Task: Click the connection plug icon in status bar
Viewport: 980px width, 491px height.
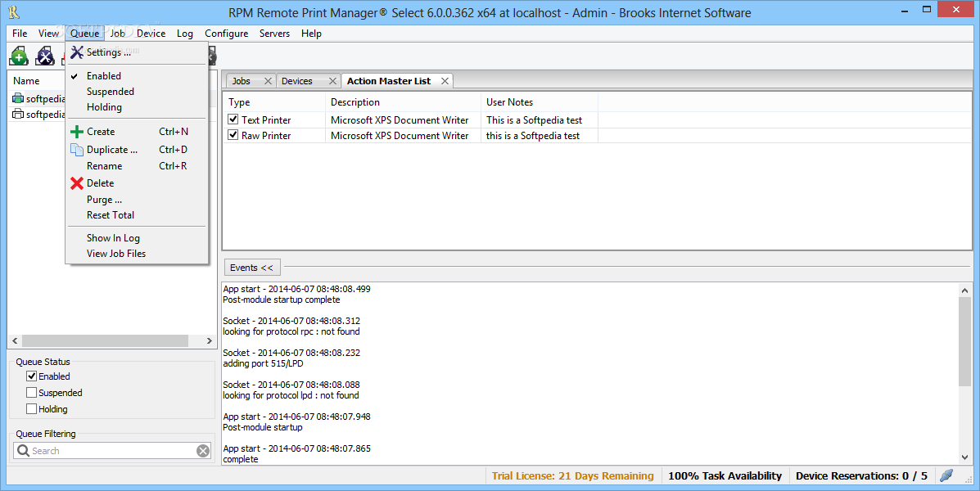Action: click(947, 475)
